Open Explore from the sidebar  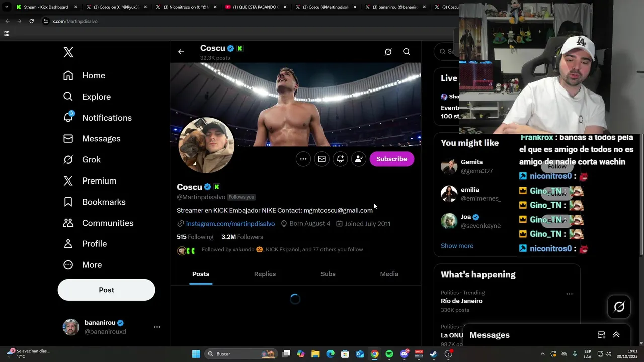87,97
